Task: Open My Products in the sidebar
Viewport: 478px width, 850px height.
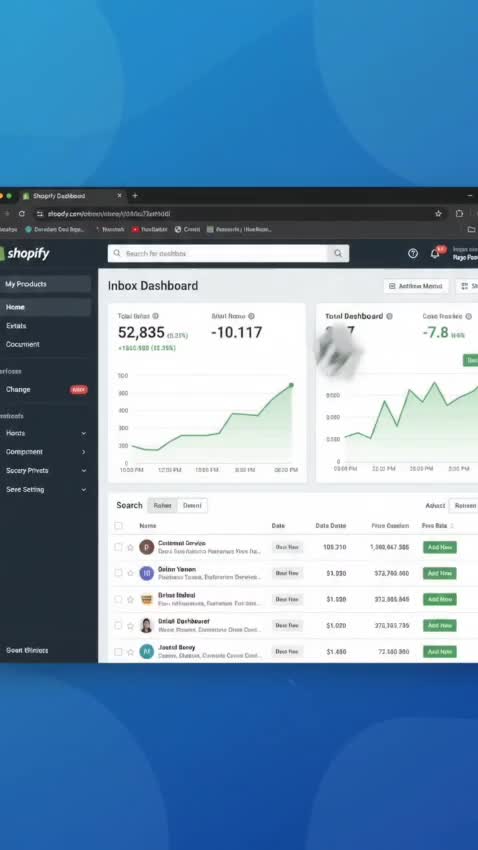Action: coord(46,284)
